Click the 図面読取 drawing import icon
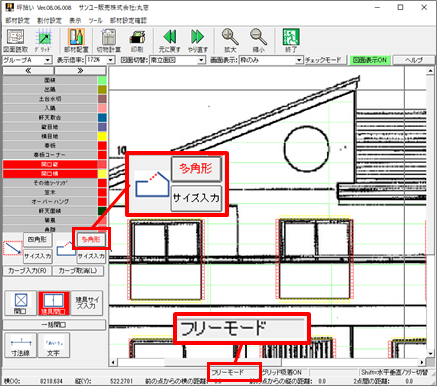437x386 pixels. point(15,37)
